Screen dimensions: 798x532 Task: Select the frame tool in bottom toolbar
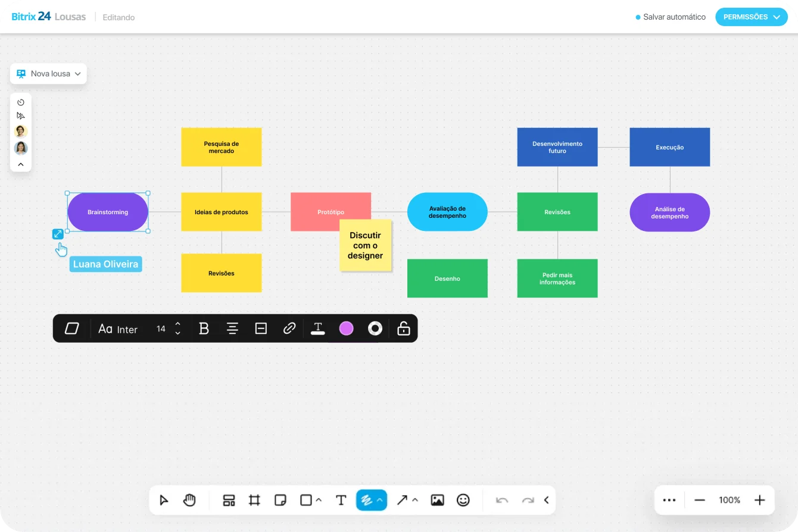(x=254, y=500)
